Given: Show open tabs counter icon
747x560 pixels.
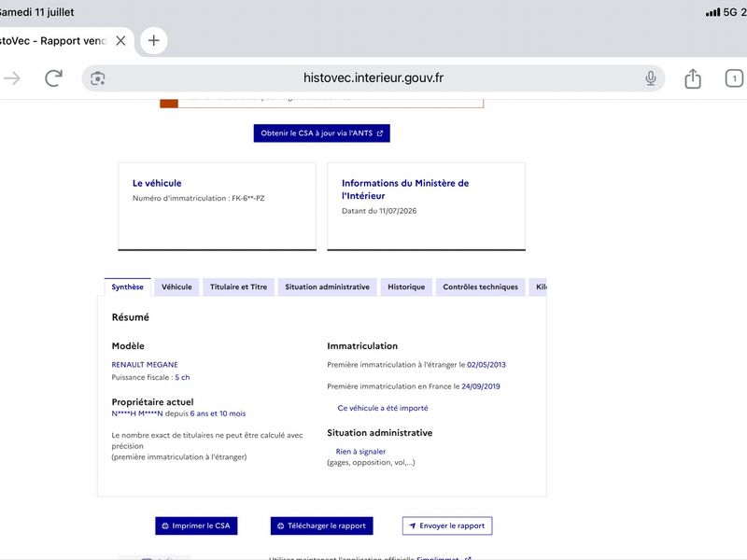Looking at the screenshot, I should pyautogui.click(x=734, y=78).
